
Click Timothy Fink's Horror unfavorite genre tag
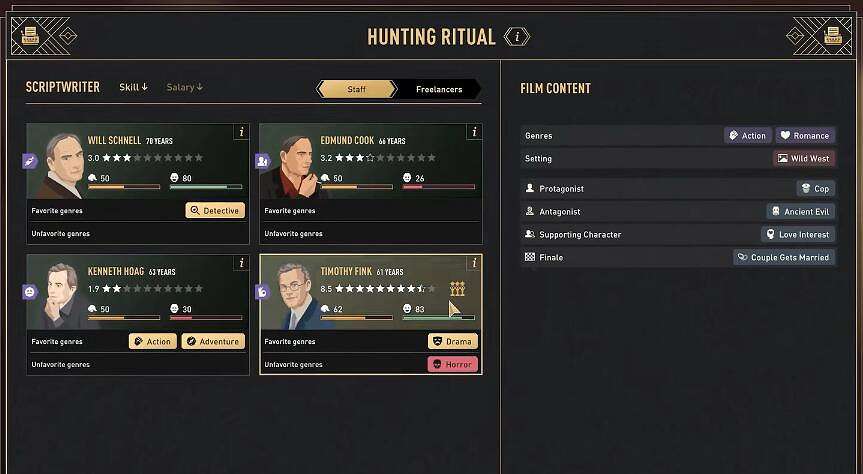453,364
